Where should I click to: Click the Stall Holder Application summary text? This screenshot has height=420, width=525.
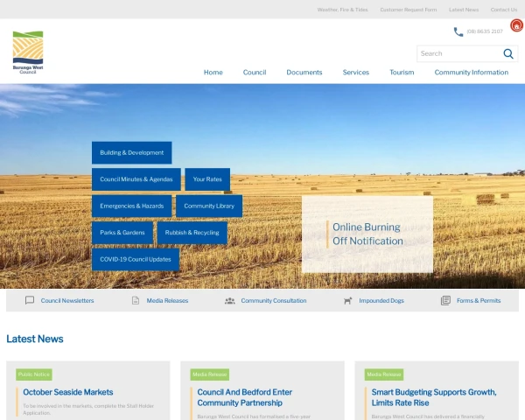pos(88,409)
